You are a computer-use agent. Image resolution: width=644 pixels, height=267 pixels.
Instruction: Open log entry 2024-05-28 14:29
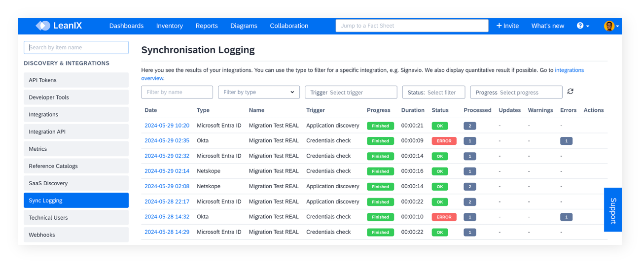[167, 232]
